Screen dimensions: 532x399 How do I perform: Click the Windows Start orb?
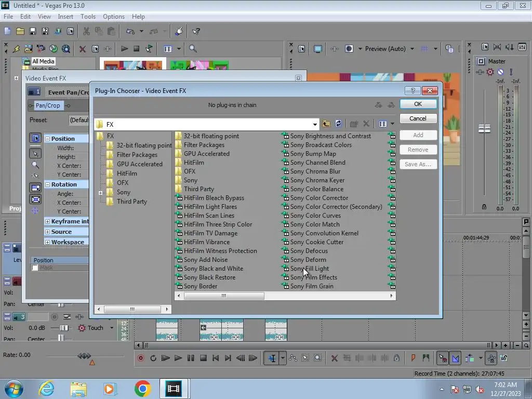click(14, 389)
